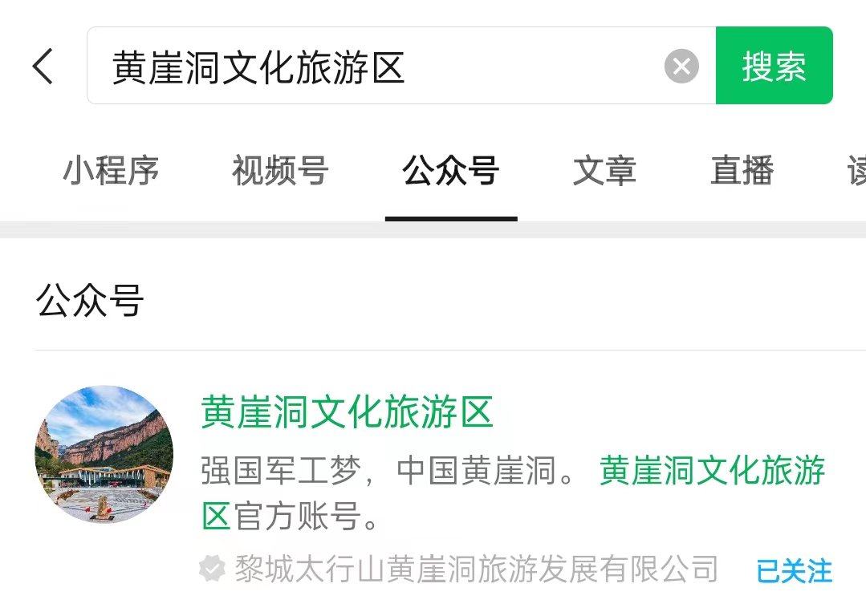This screenshot has width=866, height=616.
Task: Click the active tab underline indicator
Action: [451, 219]
